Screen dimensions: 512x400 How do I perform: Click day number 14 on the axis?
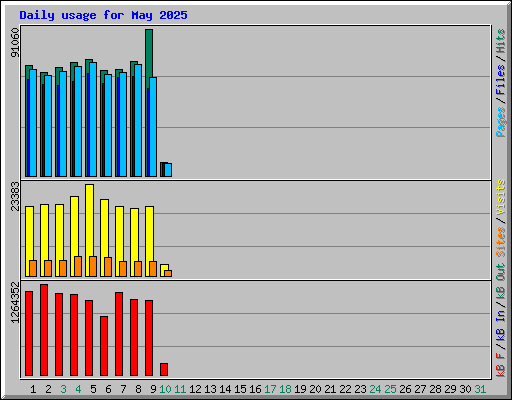[x=225, y=389]
